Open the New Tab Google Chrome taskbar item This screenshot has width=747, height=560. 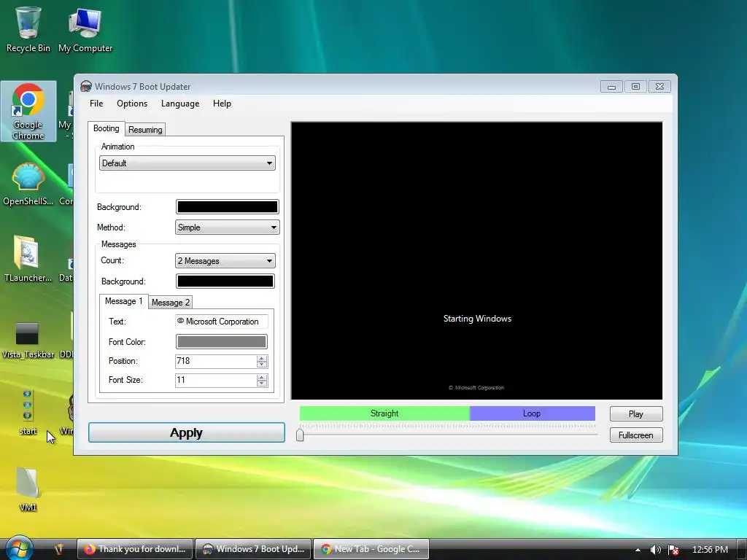point(371,549)
